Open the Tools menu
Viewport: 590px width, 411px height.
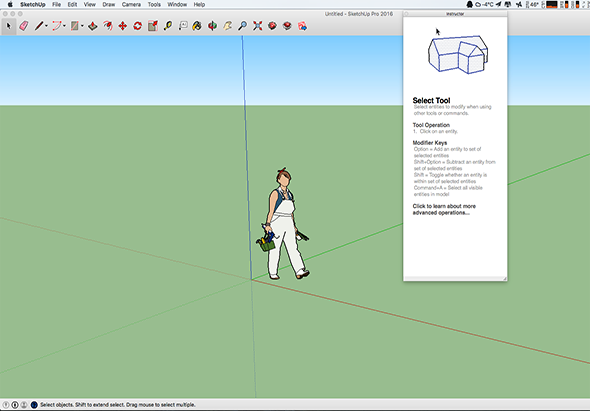tap(154, 5)
